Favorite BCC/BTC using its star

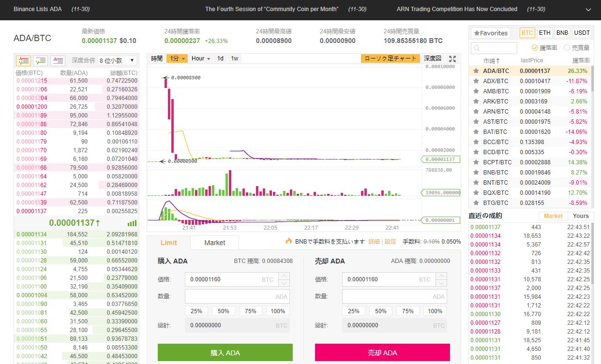476,142
